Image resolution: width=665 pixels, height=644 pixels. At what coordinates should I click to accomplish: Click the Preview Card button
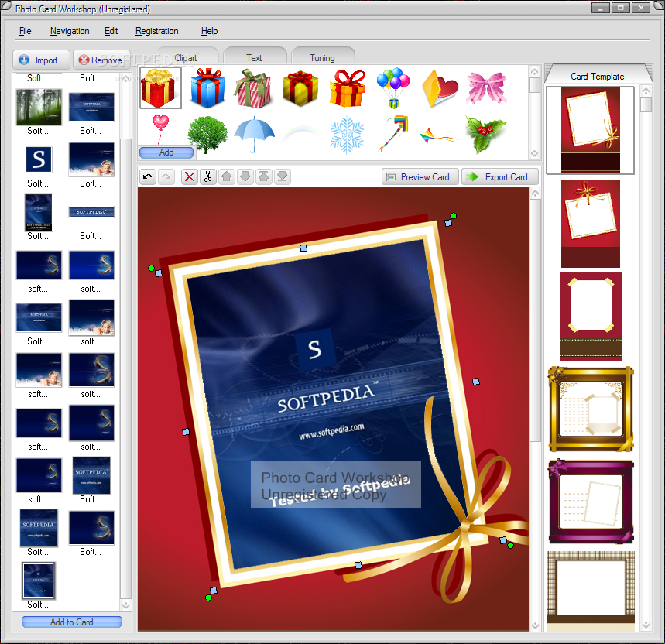(x=420, y=176)
